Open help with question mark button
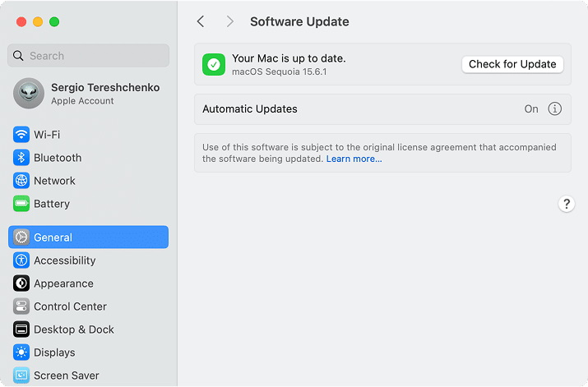Screen dimensions: 588x387 tap(566, 205)
